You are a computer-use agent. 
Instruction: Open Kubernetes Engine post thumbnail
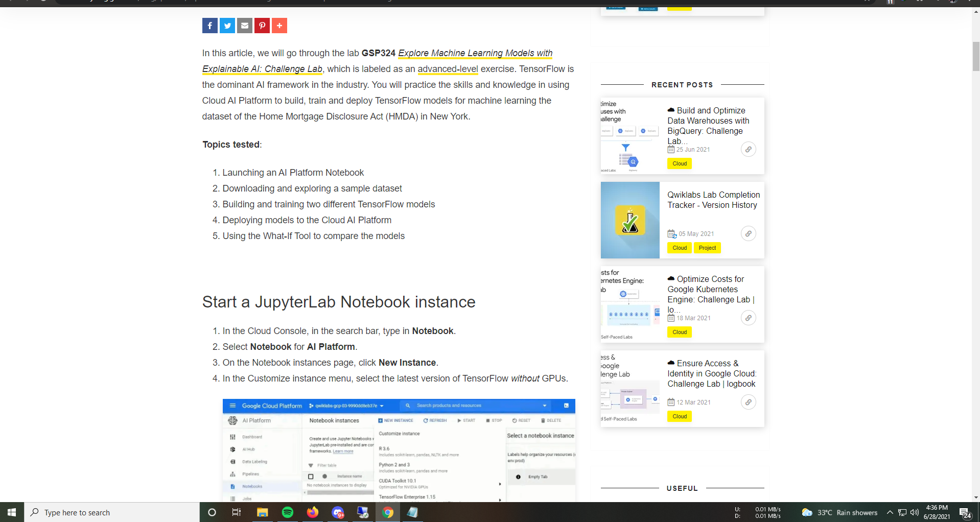pos(630,304)
